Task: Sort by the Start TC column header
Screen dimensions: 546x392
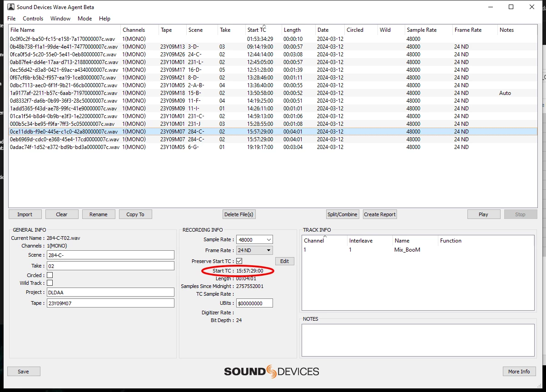Action: [x=263, y=30]
